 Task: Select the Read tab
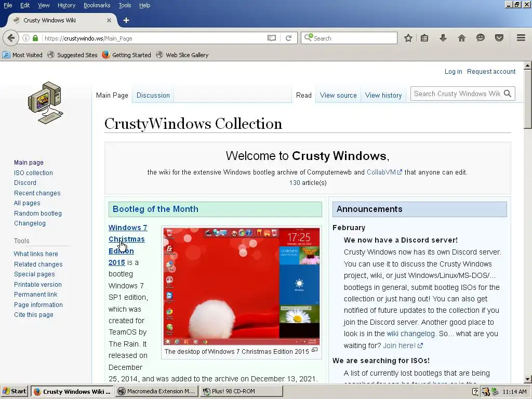click(x=303, y=96)
